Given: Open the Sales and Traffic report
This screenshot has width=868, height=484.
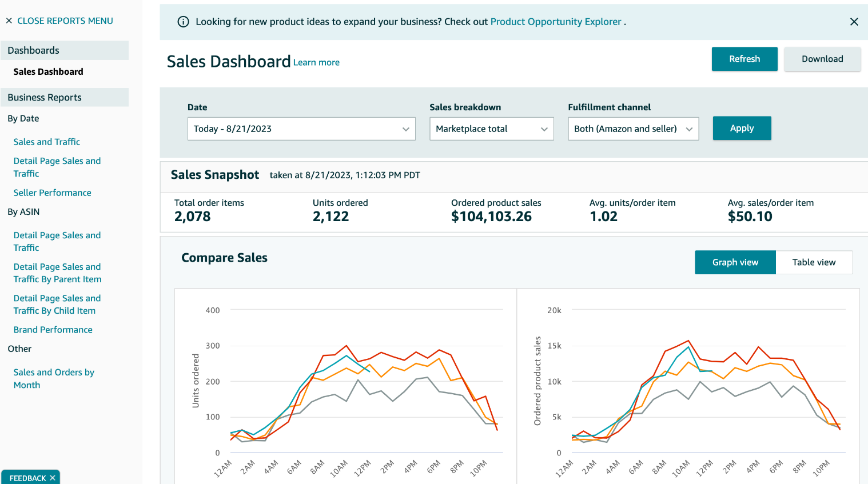Looking at the screenshot, I should coord(47,142).
